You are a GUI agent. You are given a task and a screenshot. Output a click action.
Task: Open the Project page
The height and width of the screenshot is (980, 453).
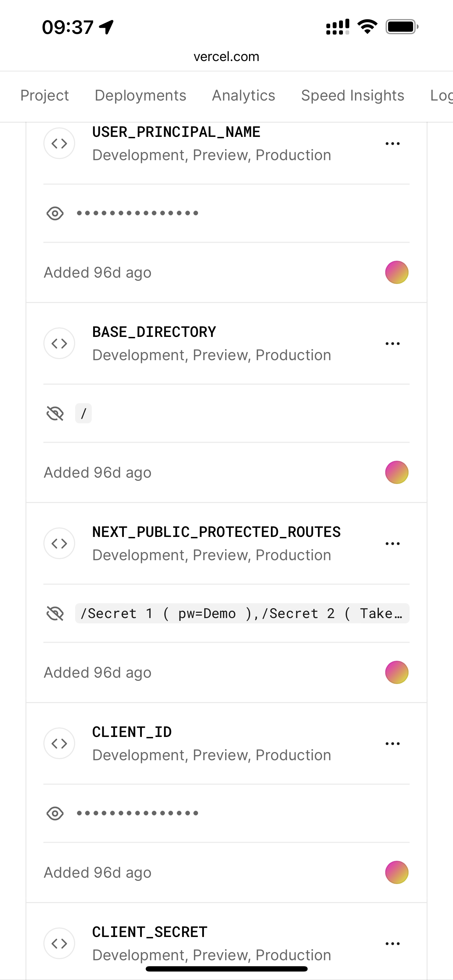pos(44,96)
